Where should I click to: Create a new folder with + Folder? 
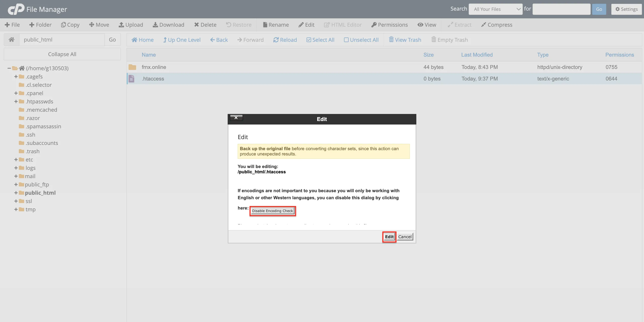[40, 25]
